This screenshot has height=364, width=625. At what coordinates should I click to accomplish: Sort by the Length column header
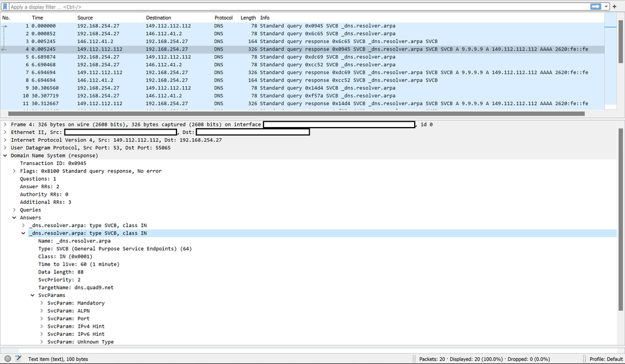coord(248,18)
